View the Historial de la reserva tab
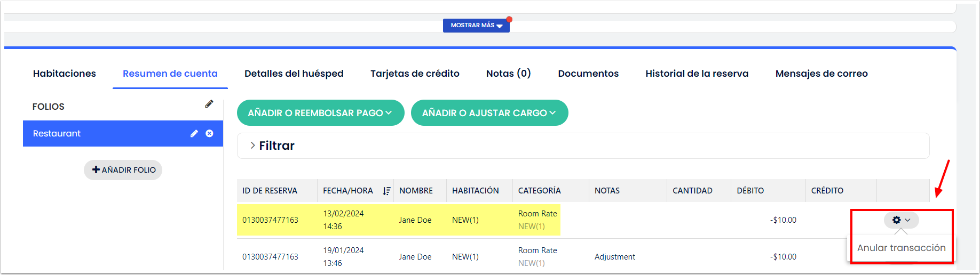The height and width of the screenshot is (275, 980). point(697,74)
